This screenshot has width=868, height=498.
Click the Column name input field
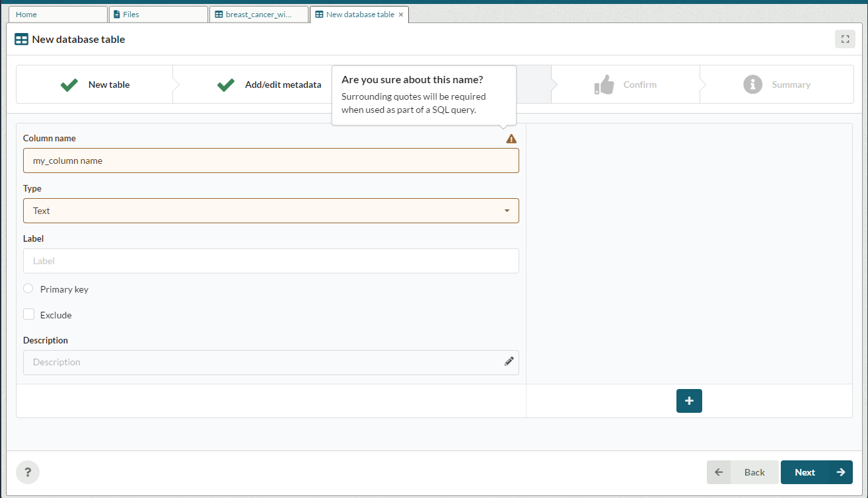271,160
